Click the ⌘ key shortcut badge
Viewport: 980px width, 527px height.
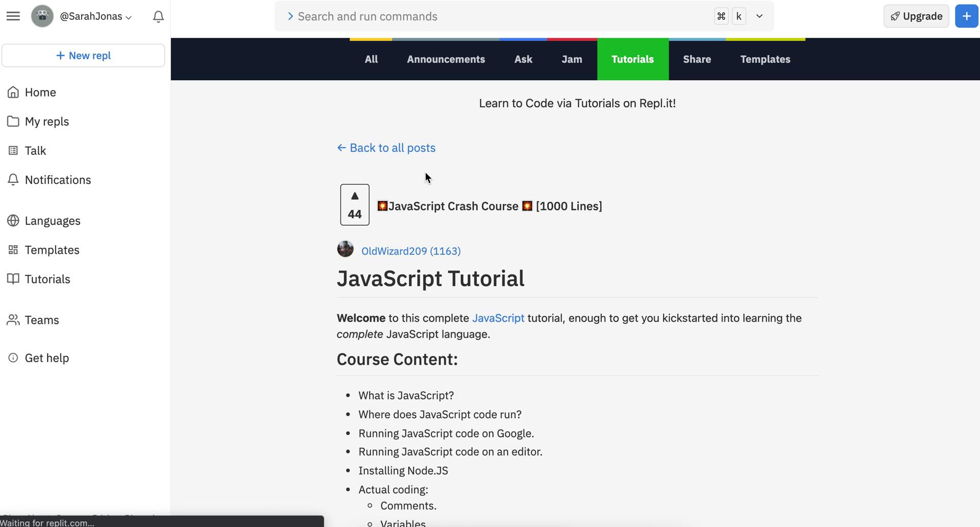(721, 16)
